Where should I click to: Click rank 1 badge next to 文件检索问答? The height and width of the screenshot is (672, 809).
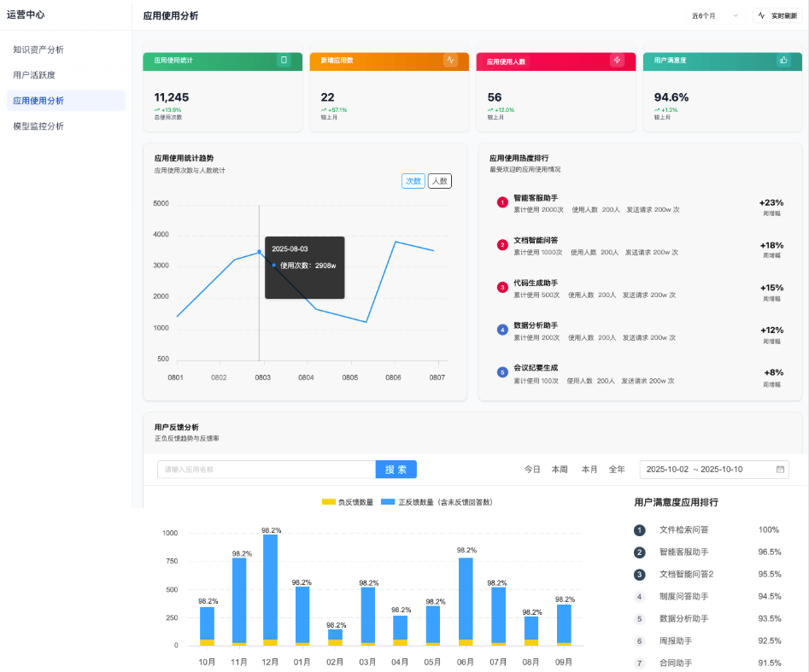tap(639, 530)
